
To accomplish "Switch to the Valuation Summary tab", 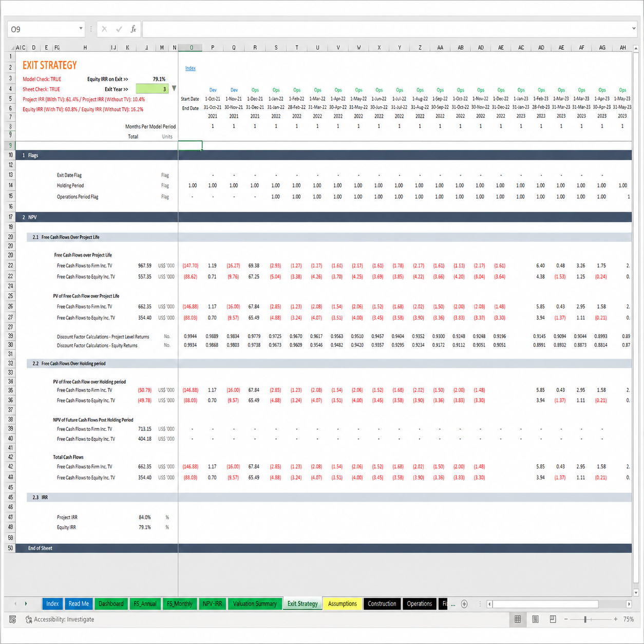I will tap(255, 604).
